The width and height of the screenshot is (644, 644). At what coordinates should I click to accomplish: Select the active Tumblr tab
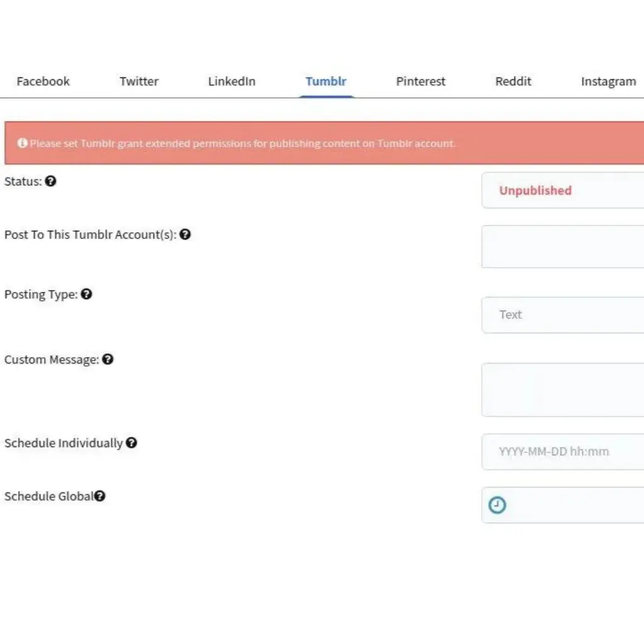[x=326, y=82]
